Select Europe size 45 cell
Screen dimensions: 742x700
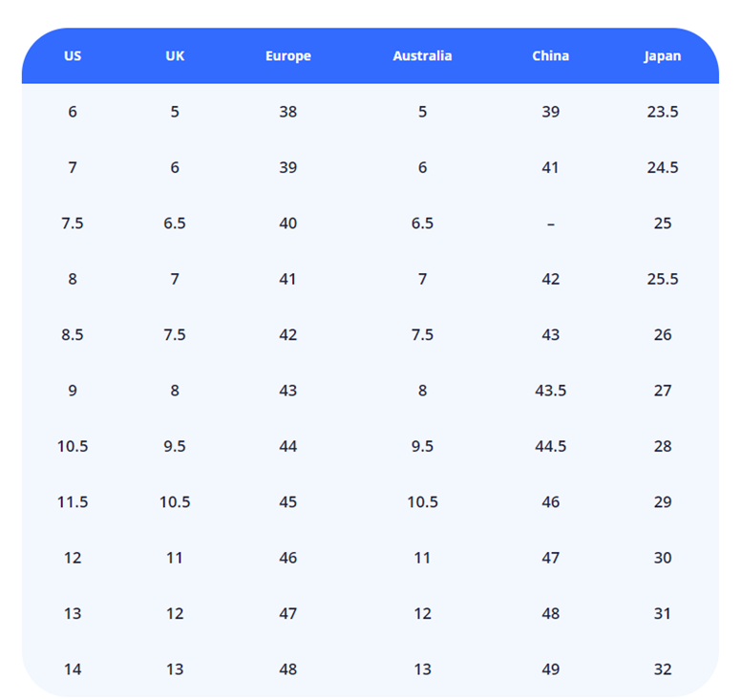pyautogui.click(x=287, y=501)
